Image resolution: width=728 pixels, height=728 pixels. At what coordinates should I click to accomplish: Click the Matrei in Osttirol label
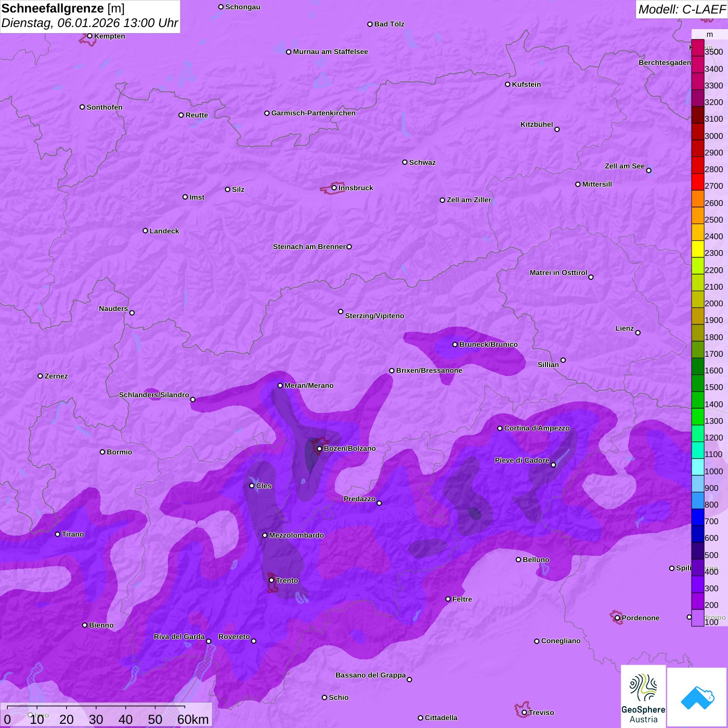[x=558, y=272]
